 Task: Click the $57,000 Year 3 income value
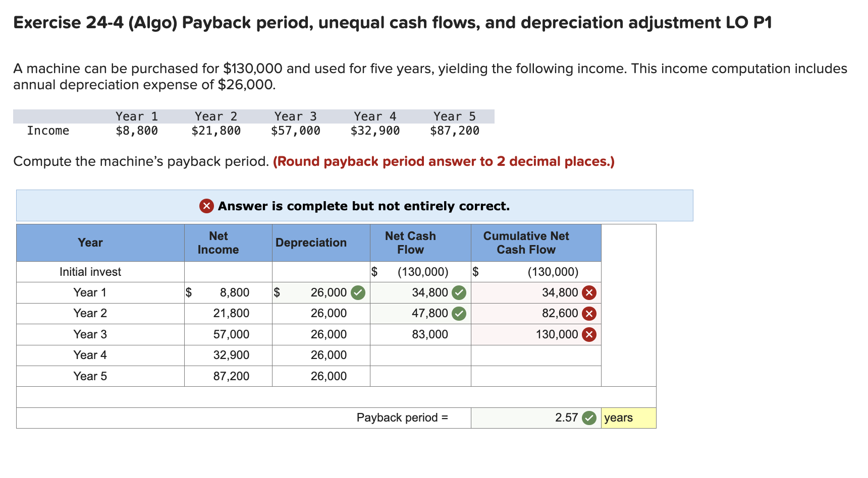pyautogui.click(x=296, y=131)
